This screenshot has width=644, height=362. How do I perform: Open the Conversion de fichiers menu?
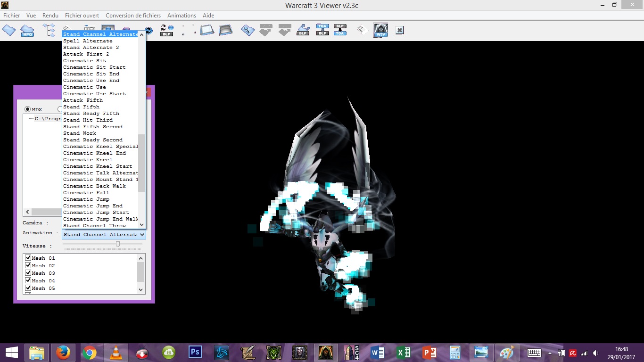point(133,16)
